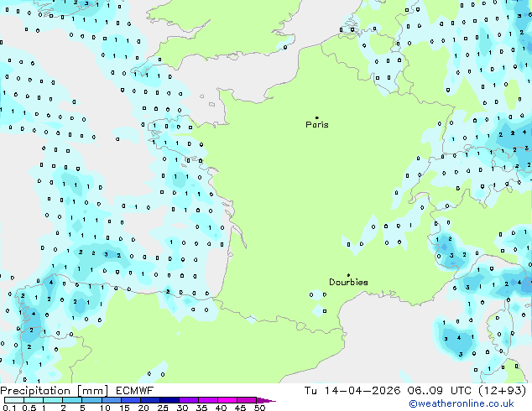Viewport: 532px width, 411px height.
Task: Click the legend value label '15'
Action: [124, 408]
